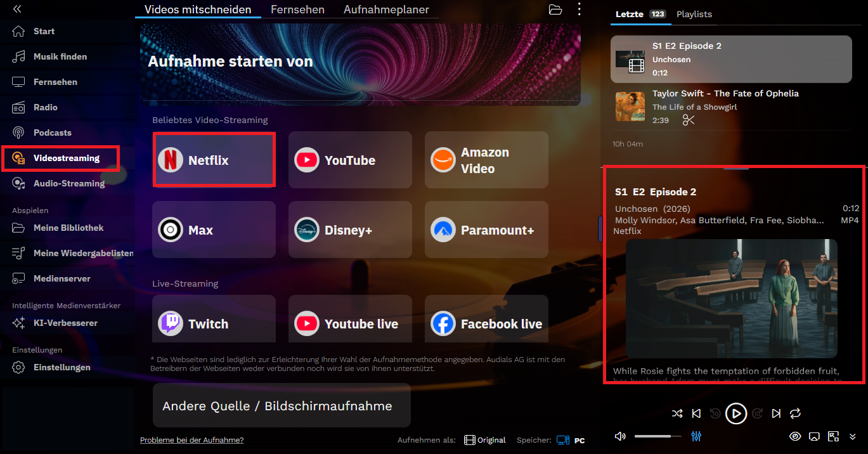Collapse the sidebar with double-chevron arrow
This screenshot has height=454, width=868.
point(17,9)
